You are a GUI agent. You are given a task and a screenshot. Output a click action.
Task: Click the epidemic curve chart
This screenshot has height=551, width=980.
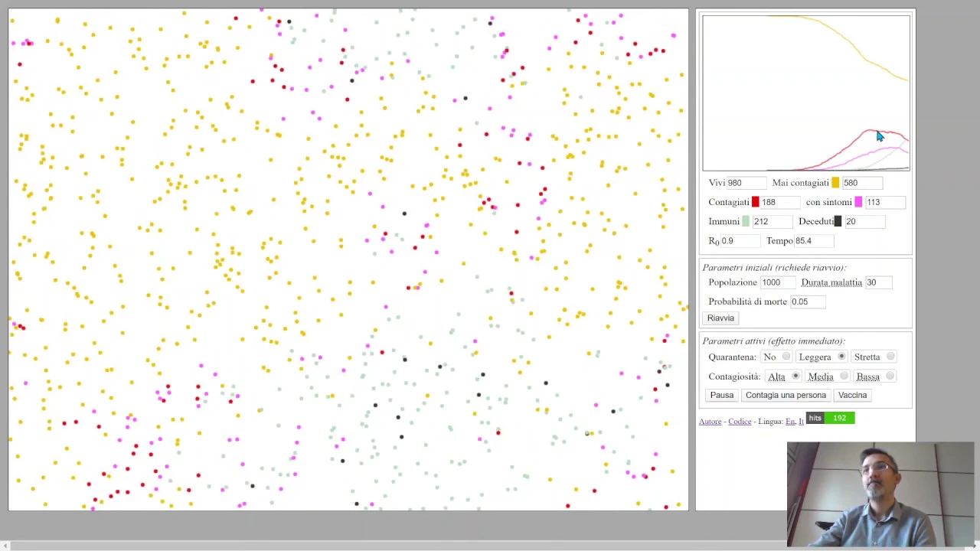click(x=806, y=93)
